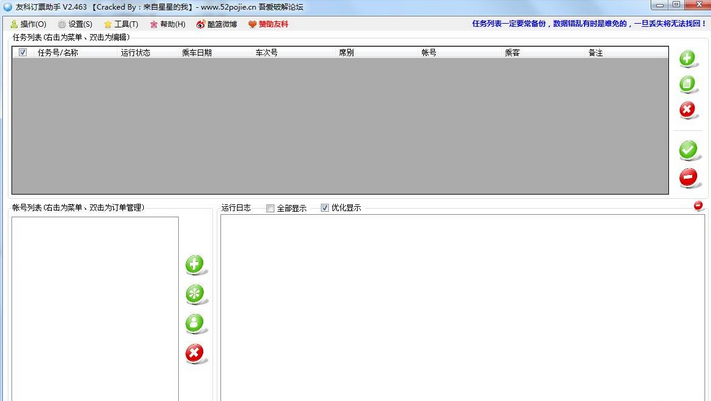Click the green checkmark start-task icon
This screenshot has width=711, height=401.
(688, 150)
